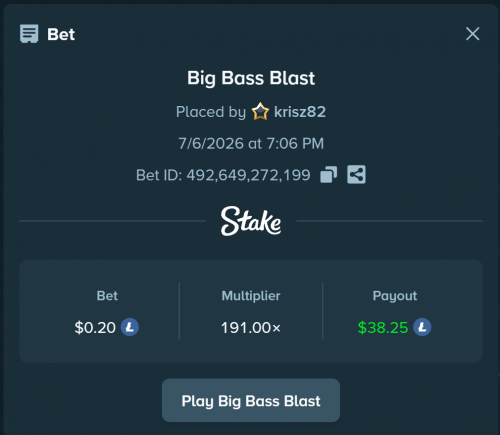This screenshot has width=500, height=435.
Task: Close the Bet dialog with the X
Action: [472, 34]
